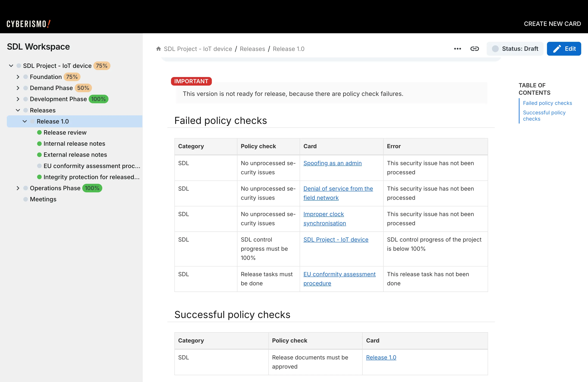Click the 100% badge on Development Phase

coord(98,99)
